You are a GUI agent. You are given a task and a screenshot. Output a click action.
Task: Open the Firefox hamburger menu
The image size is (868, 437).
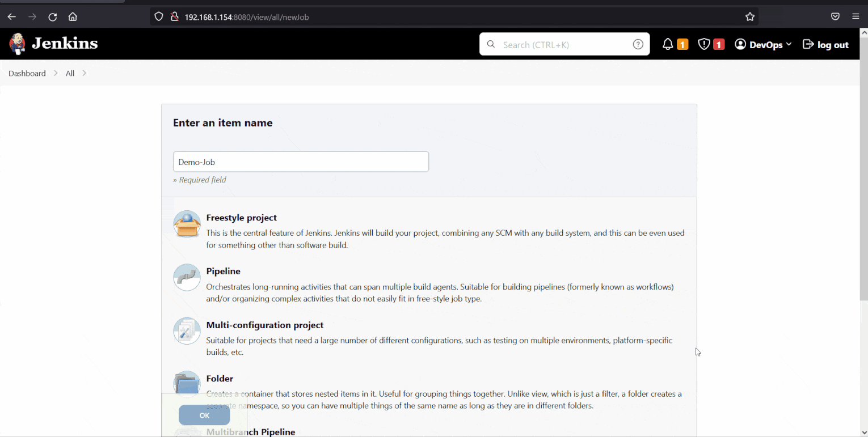(x=856, y=16)
